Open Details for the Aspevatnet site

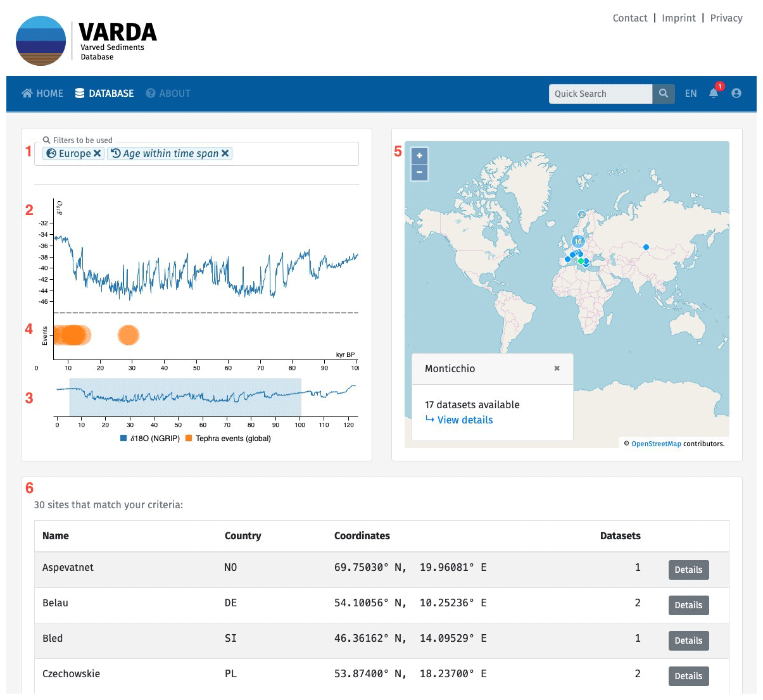click(x=688, y=570)
